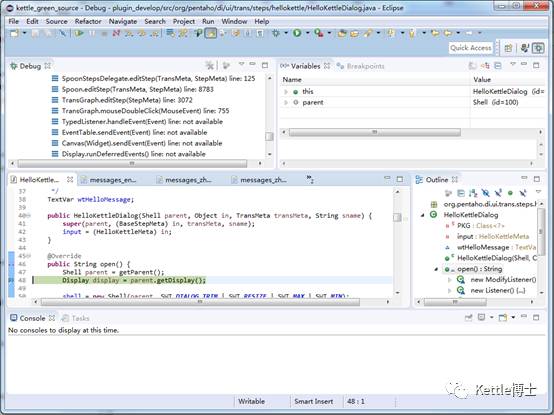Collapse the open() : String node in Outline
The image size is (554, 415).
coord(436,269)
